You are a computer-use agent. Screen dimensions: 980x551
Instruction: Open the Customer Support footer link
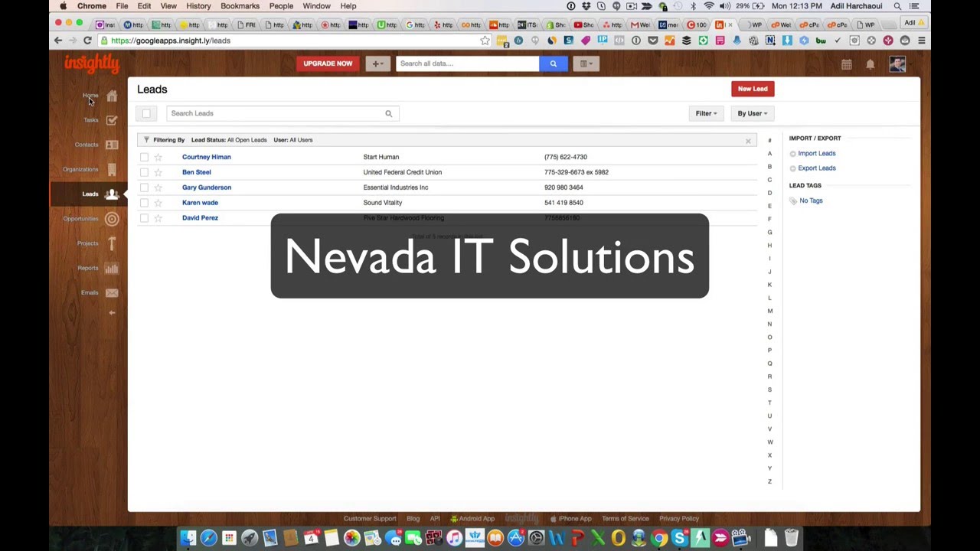370,519
